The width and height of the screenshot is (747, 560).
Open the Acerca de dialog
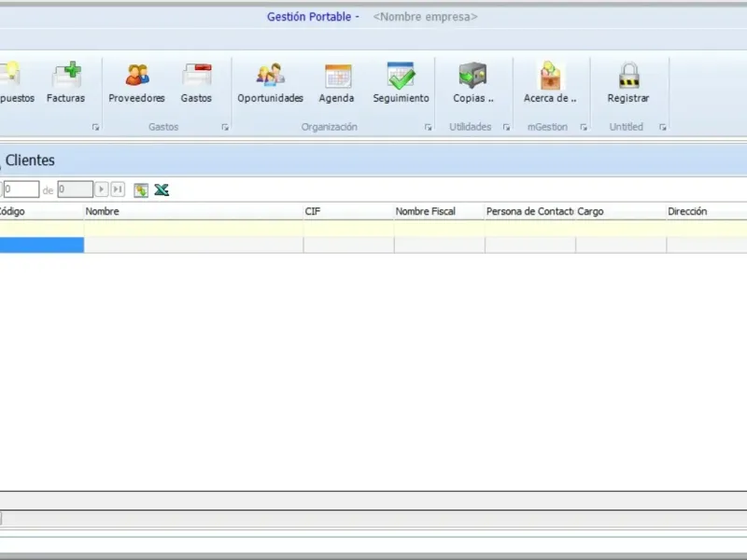coord(550,83)
